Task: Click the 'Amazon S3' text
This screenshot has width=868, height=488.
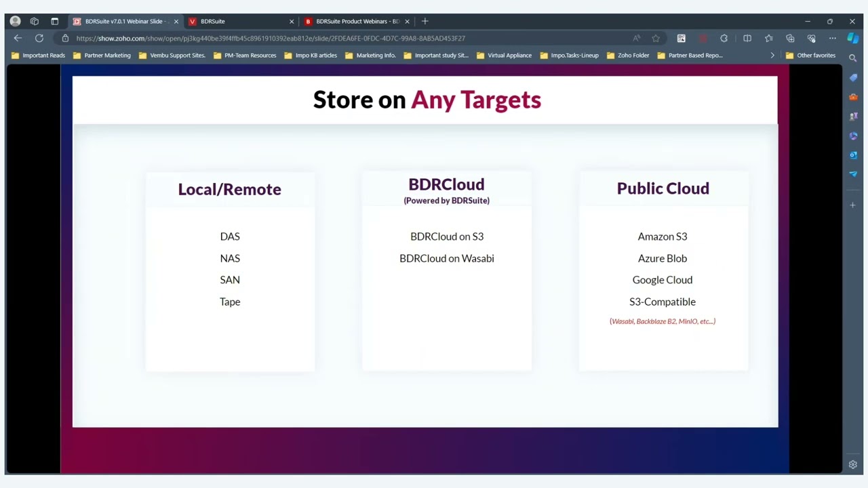Action: 663,237
